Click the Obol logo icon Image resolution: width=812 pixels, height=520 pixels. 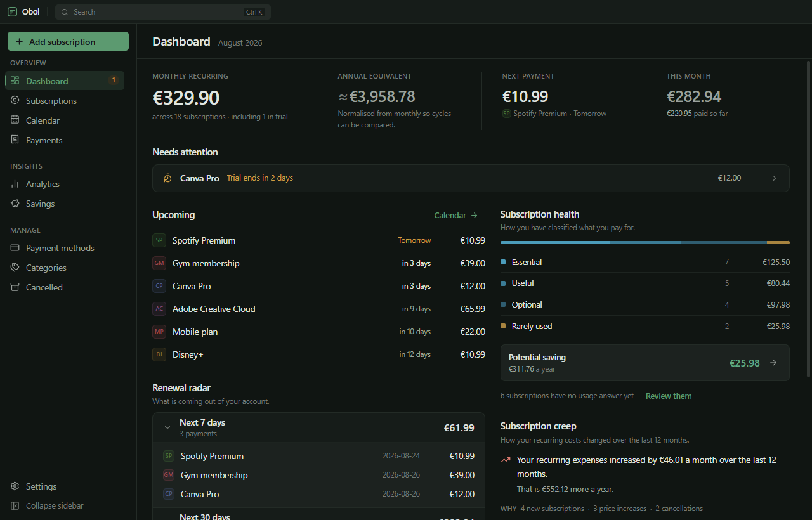point(13,11)
